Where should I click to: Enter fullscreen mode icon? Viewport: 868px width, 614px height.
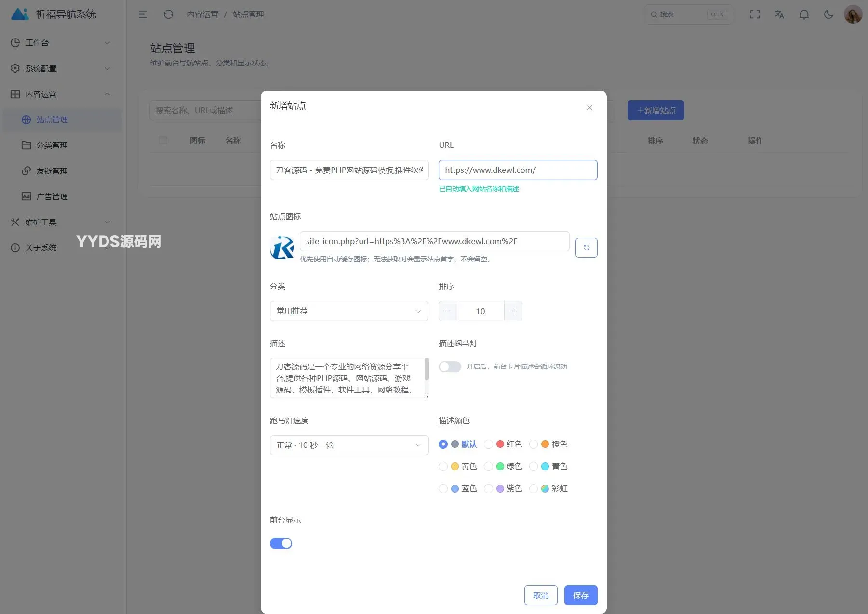pos(755,14)
